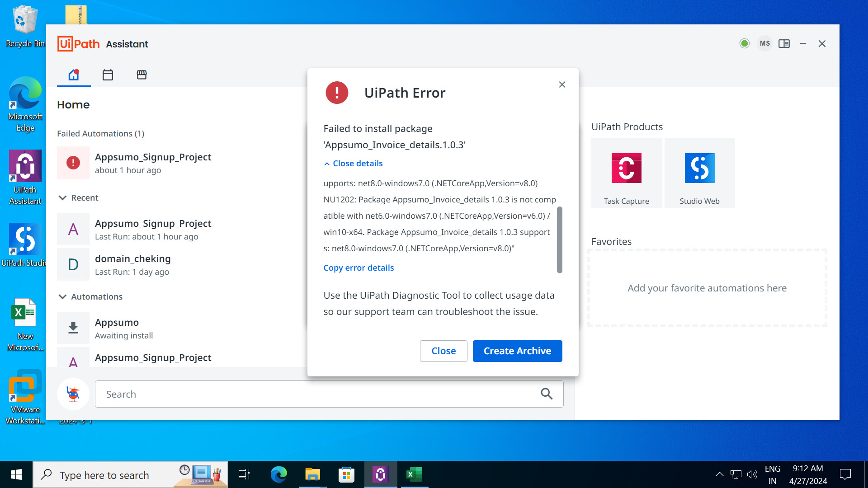Click the ENG IN language indicator

click(x=773, y=474)
